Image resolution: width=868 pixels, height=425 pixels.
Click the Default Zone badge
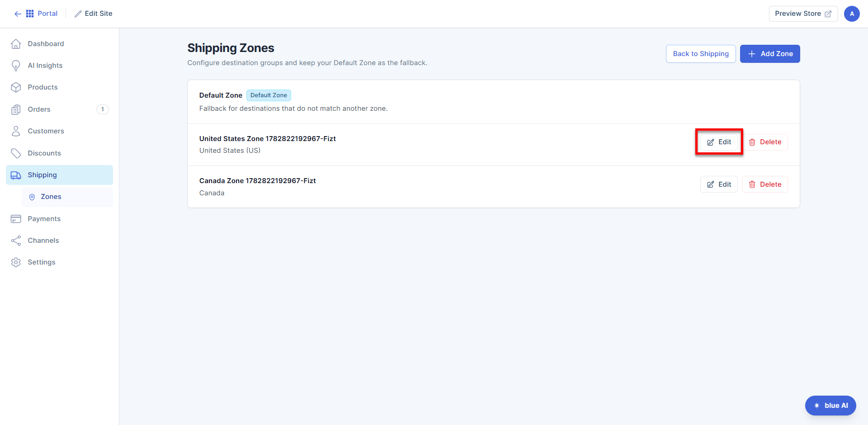tap(269, 95)
